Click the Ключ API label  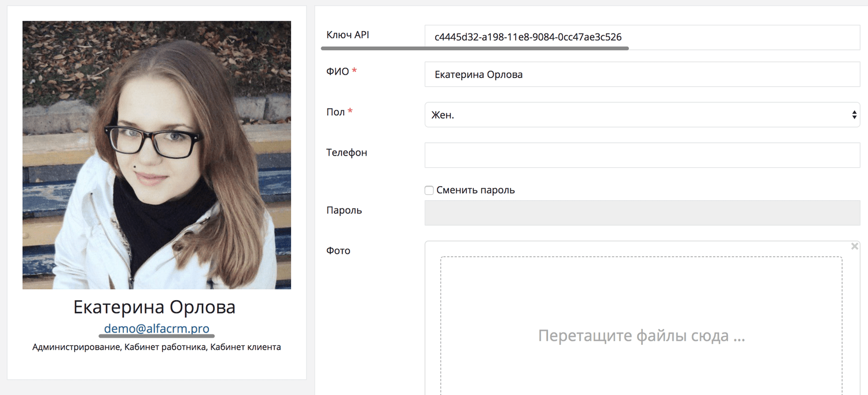click(x=348, y=35)
